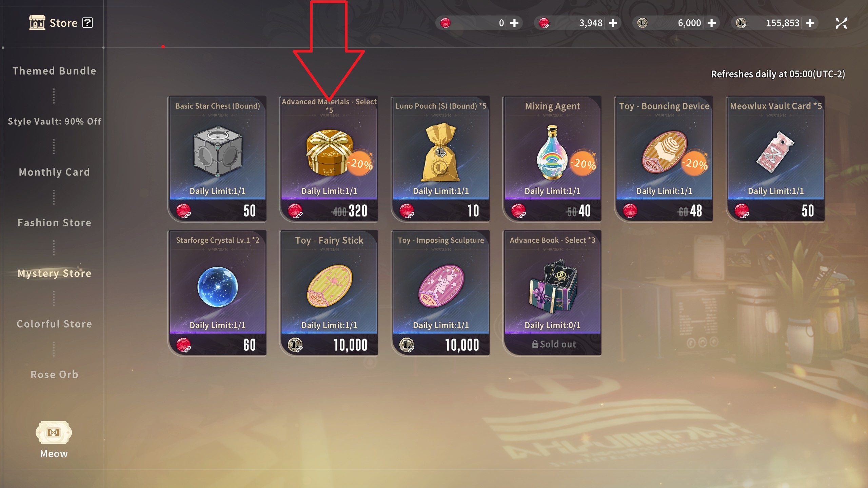Switch to the Fashion Store tab
The height and width of the screenshot is (488, 868).
tap(54, 223)
